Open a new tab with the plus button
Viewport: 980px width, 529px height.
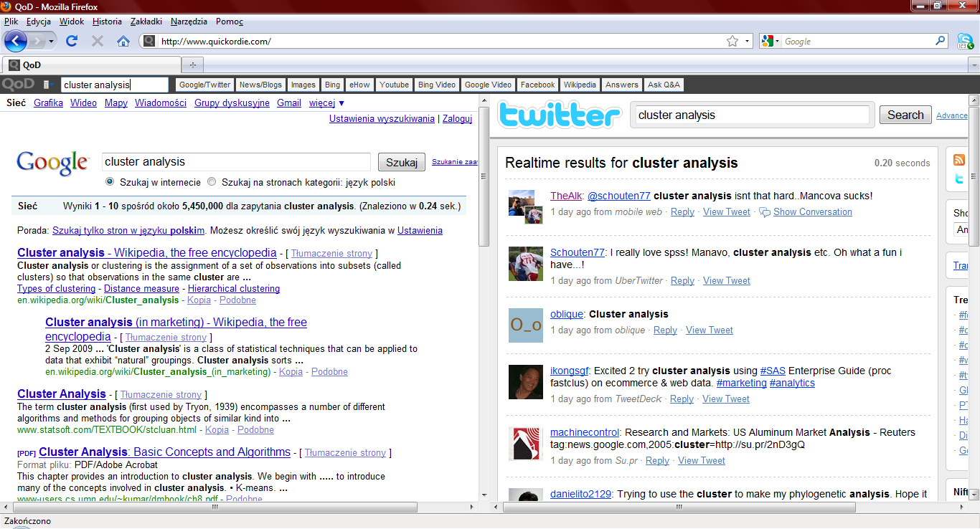192,65
